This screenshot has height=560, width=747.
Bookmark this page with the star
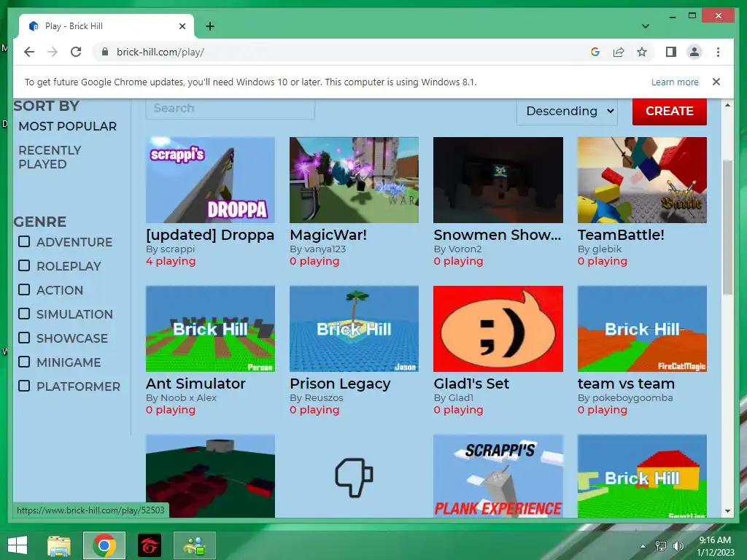pos(642,52)
